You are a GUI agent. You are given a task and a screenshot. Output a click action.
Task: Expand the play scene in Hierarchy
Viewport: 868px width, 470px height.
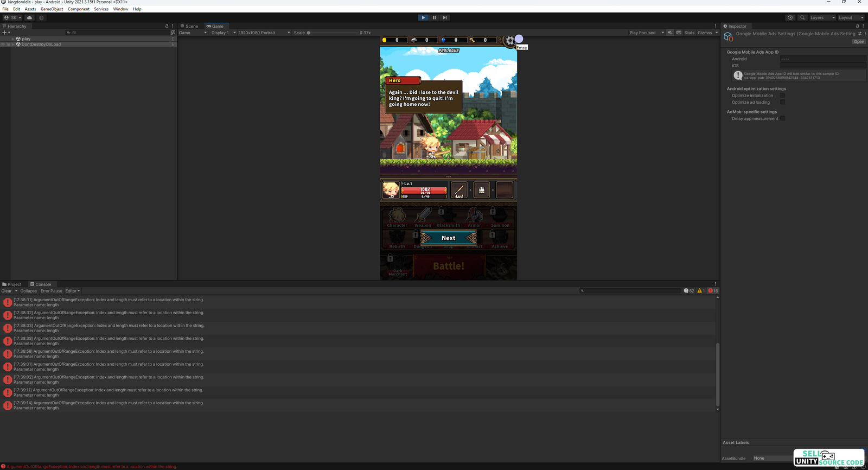(13, 39)
